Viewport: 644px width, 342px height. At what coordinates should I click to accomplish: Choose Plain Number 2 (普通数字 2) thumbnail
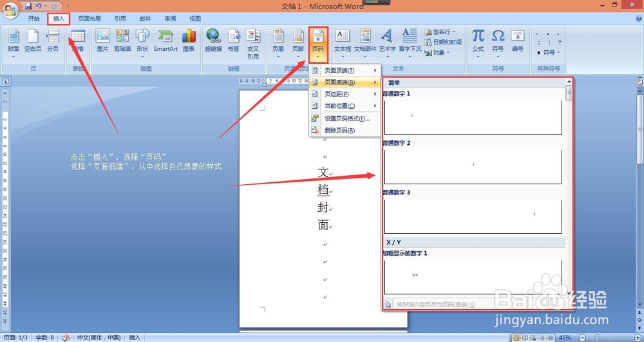click(473, 167)
